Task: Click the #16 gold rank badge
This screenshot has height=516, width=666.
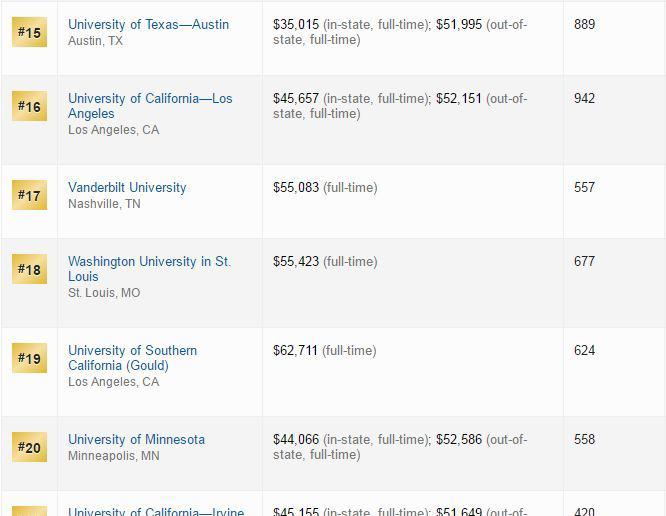Action: [x=29, y=106]
